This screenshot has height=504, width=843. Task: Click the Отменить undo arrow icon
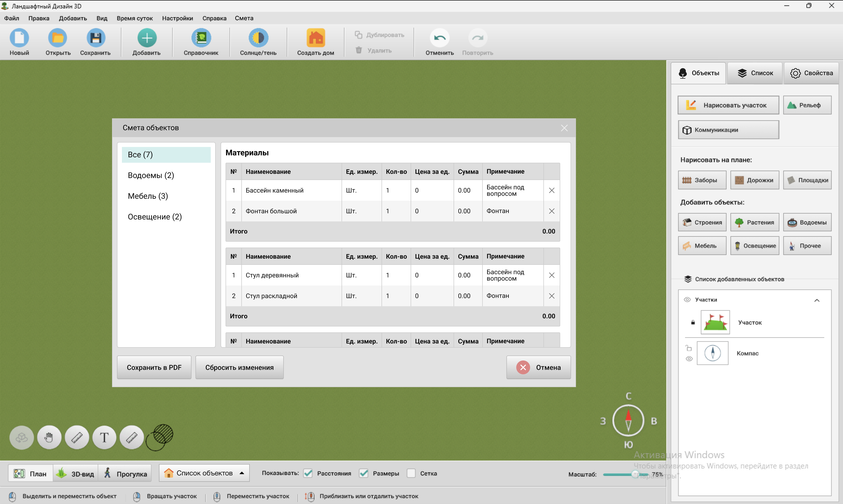click(x=440, y=38)
